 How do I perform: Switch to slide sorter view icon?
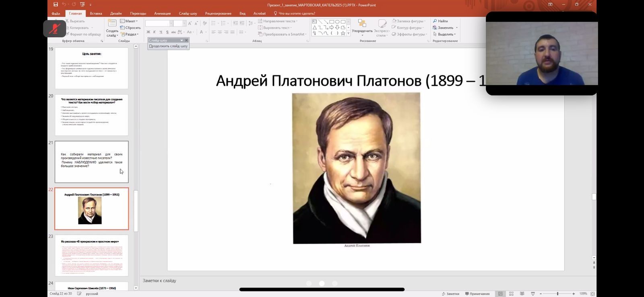tap(511, 294)
